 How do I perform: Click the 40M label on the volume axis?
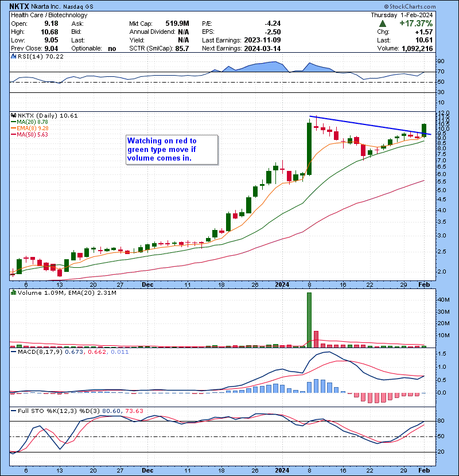(444, 299)
